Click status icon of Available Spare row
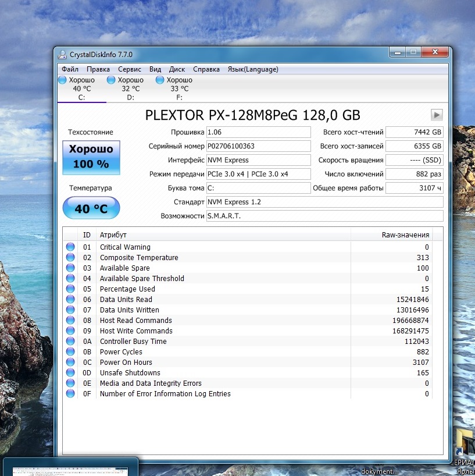 tap(70, 268)
